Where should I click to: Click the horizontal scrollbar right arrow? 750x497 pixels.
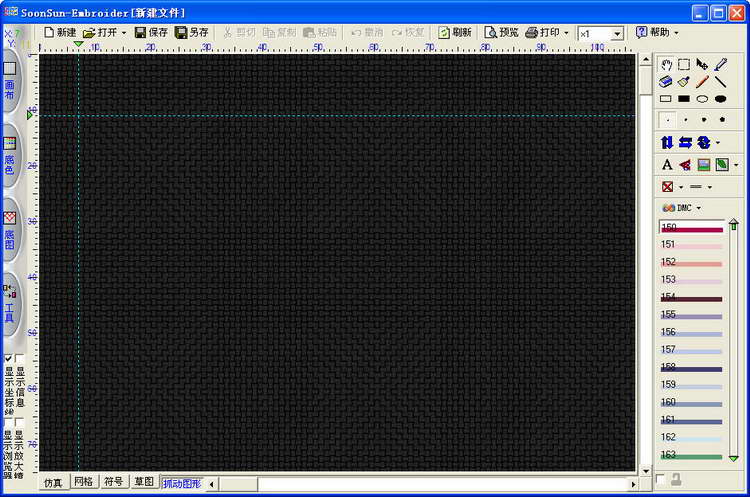tap(634, 485)
